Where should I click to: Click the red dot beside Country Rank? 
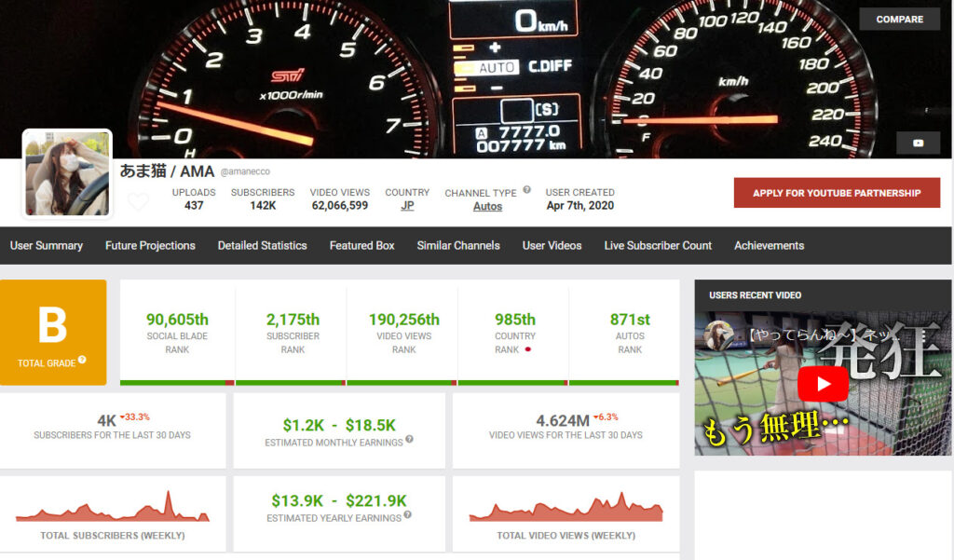click(x=528, y=349)
